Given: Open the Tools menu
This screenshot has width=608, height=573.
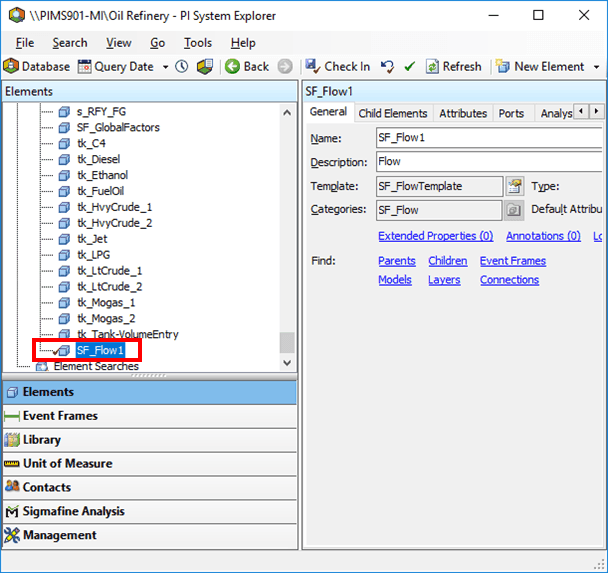Looking at the screenshot, I should click(x=198, y=43).
